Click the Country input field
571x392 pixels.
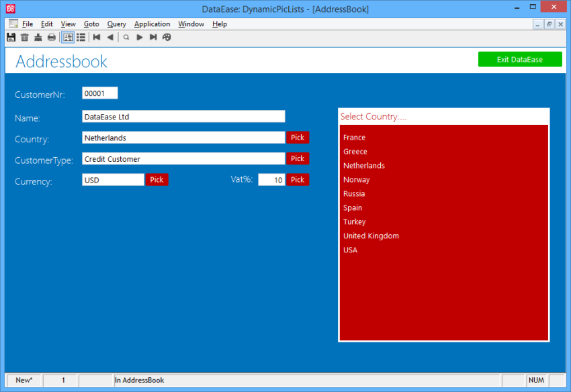point(183,138)
